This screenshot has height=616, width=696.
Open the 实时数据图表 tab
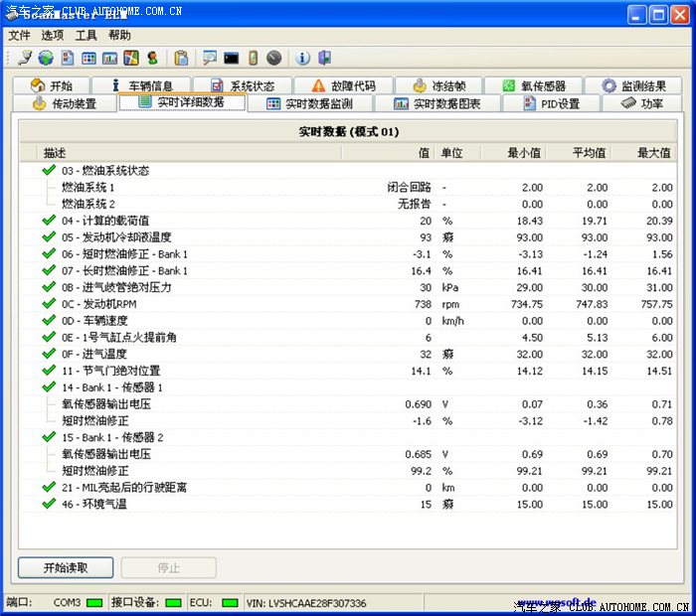pyautogui.click(x=436, y=103)
